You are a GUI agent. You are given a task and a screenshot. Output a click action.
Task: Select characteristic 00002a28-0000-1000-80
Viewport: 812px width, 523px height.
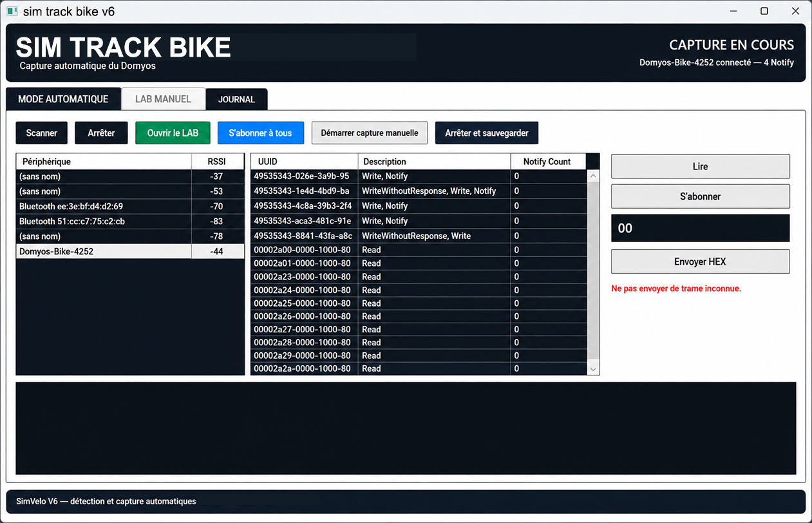click(x=419, y=343)
